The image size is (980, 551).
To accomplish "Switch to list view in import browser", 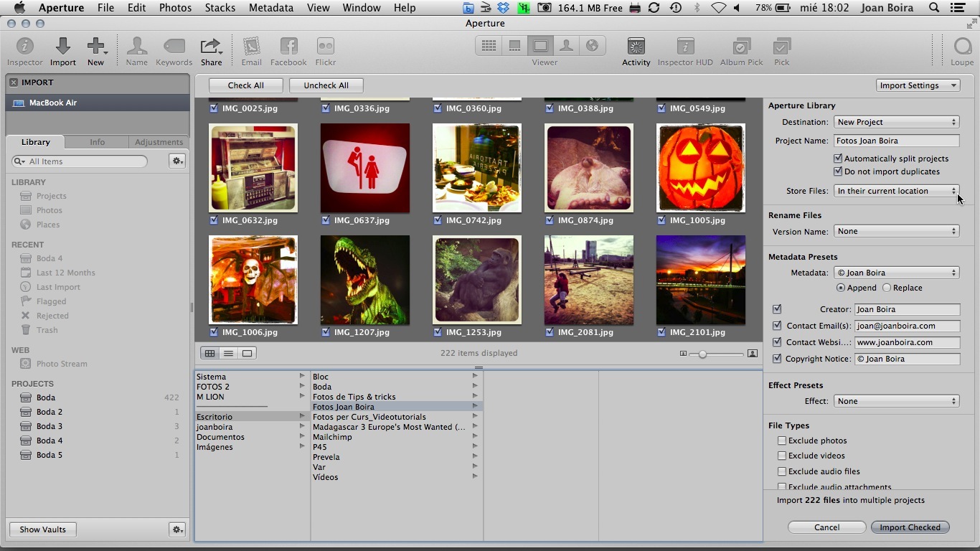I will point(228,353).
